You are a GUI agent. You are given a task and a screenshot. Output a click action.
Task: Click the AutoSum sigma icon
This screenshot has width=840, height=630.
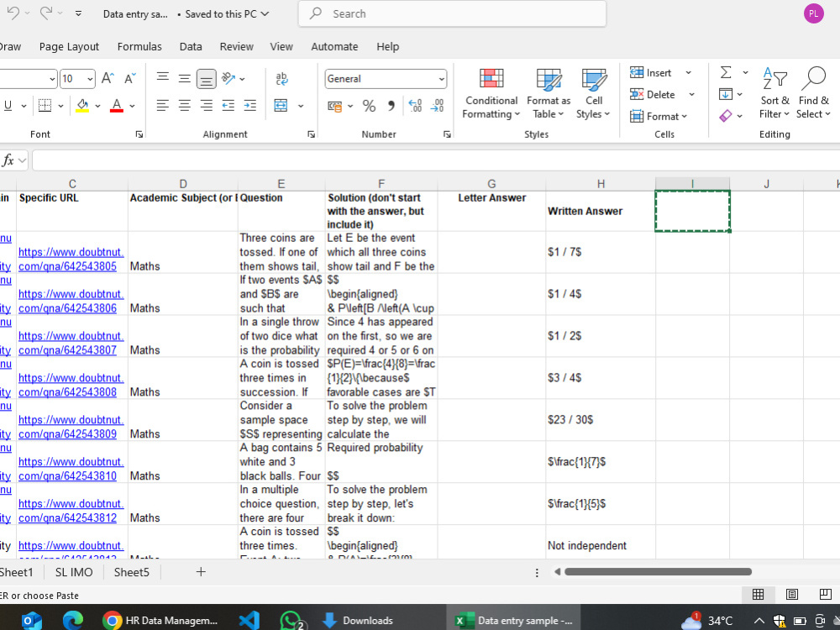[x=726, y=72]
